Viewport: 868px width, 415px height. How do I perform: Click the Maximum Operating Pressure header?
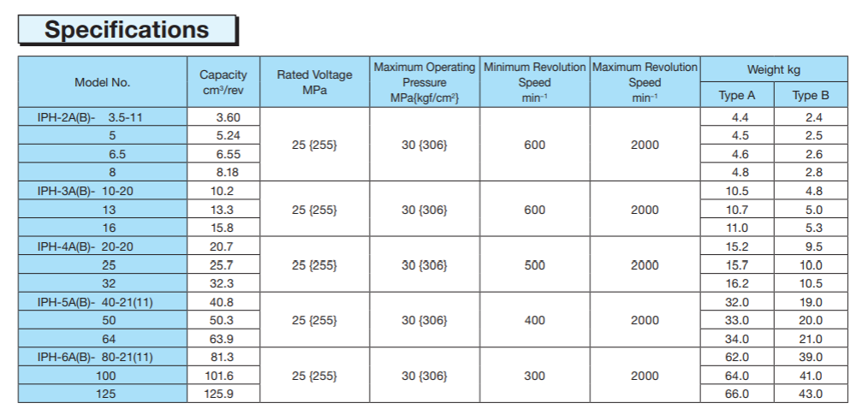coord(425,82)
